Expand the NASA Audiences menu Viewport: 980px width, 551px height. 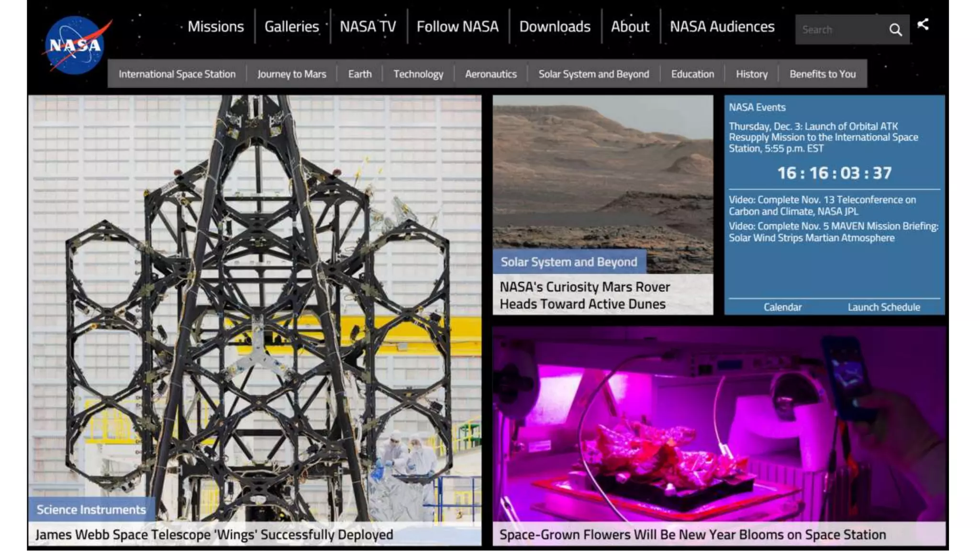[x=722, y=27]
